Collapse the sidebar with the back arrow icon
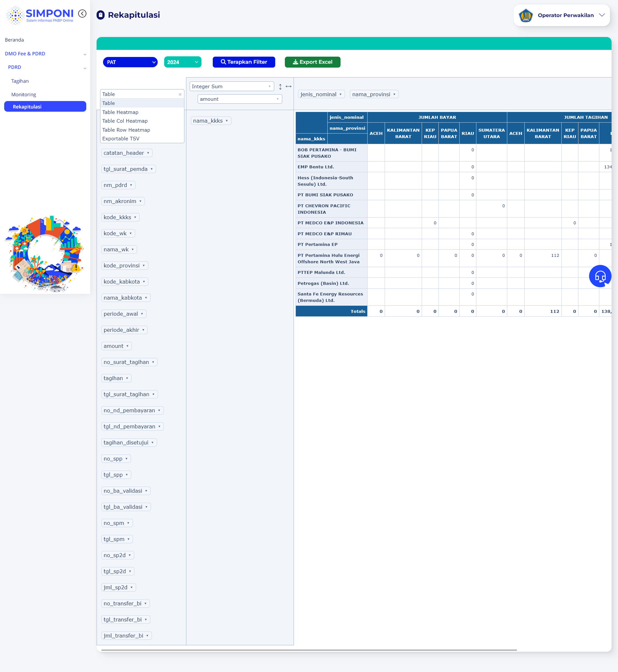618x672 pixels. tap(82, 14)
